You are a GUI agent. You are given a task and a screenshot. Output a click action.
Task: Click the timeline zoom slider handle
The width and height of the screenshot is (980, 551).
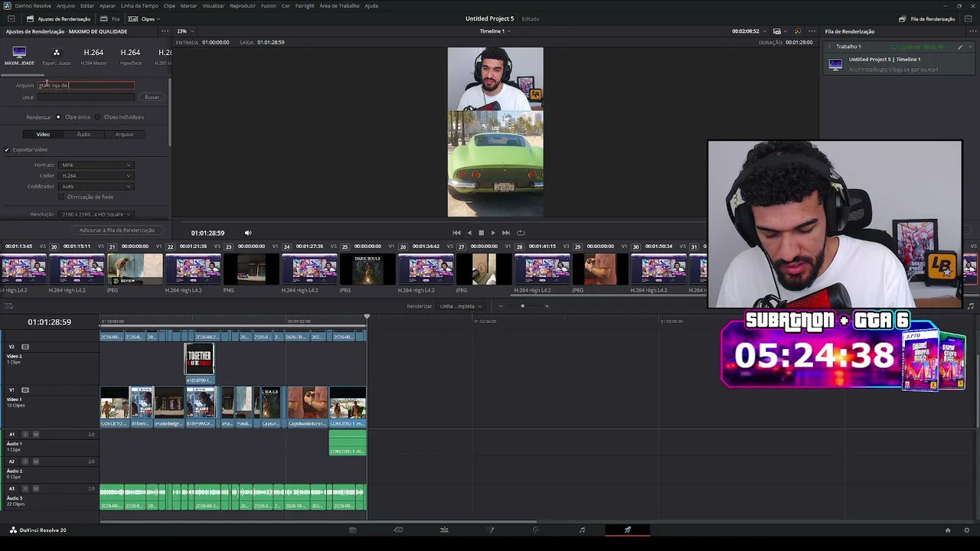click(523, 306)
